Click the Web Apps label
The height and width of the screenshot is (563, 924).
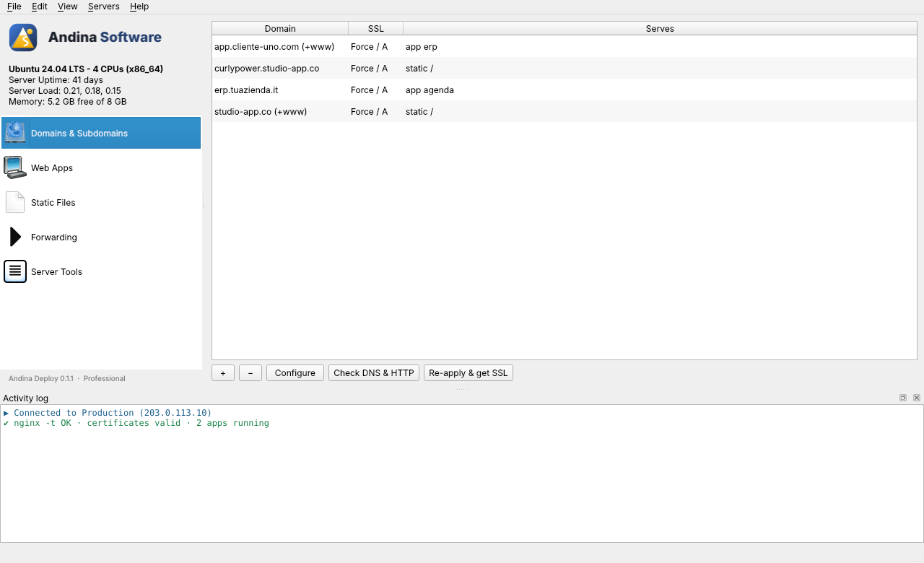click(52, 167)
